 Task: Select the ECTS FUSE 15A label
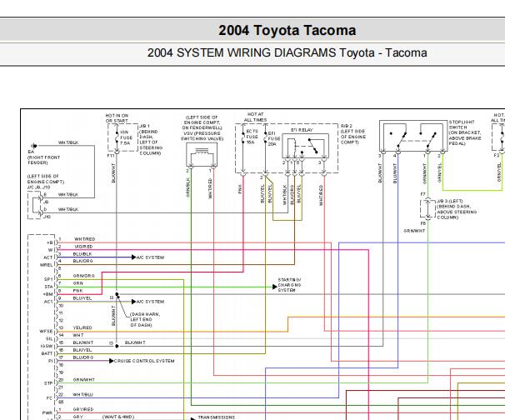[x=252, y=137]
